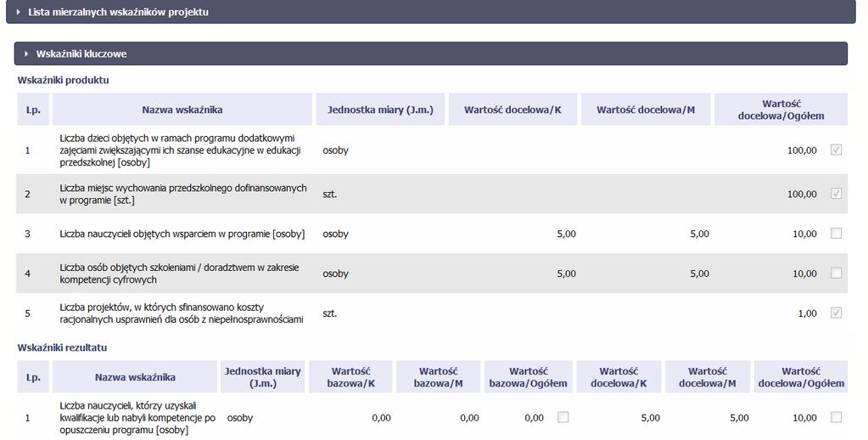Screen dimensions: 868x440
Task: Click the Jednostka miary (J.m.) header in the produktu table
Action: [380, 110]
